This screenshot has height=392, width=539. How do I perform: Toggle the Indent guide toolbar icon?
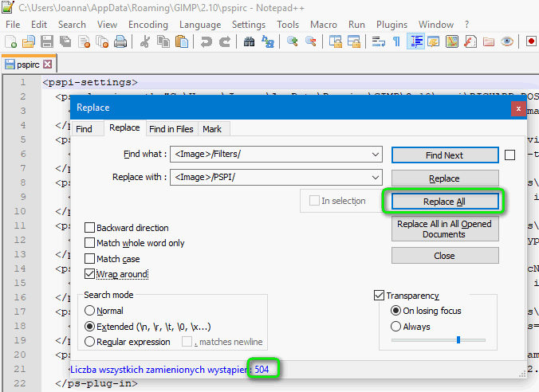(415, 41)
